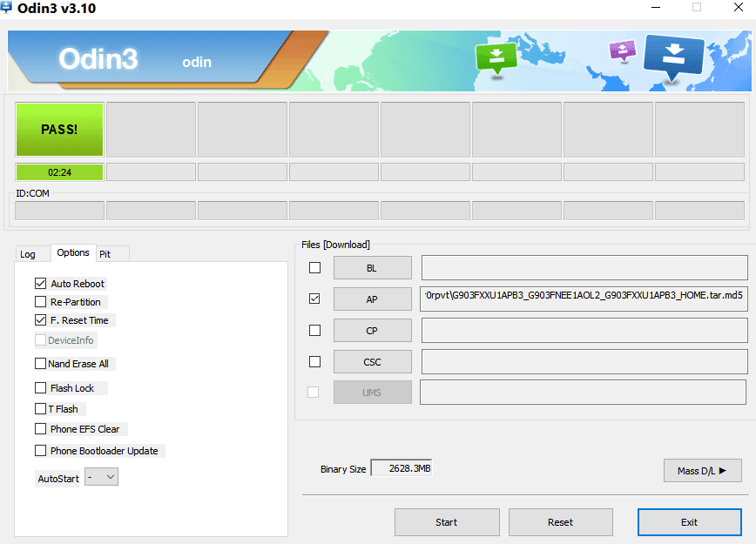Image resolution: width=756 pixels, height=544 pixels.
Task: Open the AutoStart dropdown
Action: click(101, 477)
